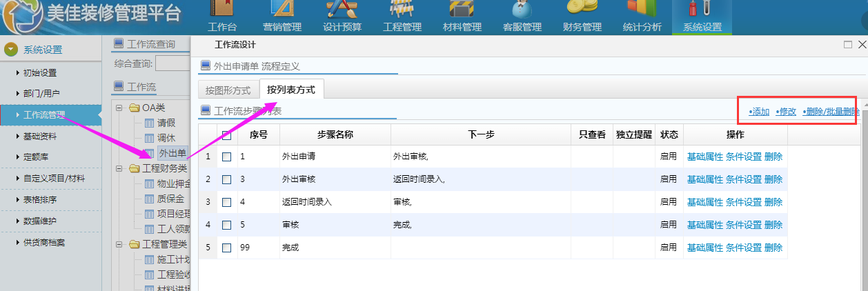This screenshot has width=868, height=291.
Task: Expand the 部门/用户 sidebar menu
Action: point(41,93)
